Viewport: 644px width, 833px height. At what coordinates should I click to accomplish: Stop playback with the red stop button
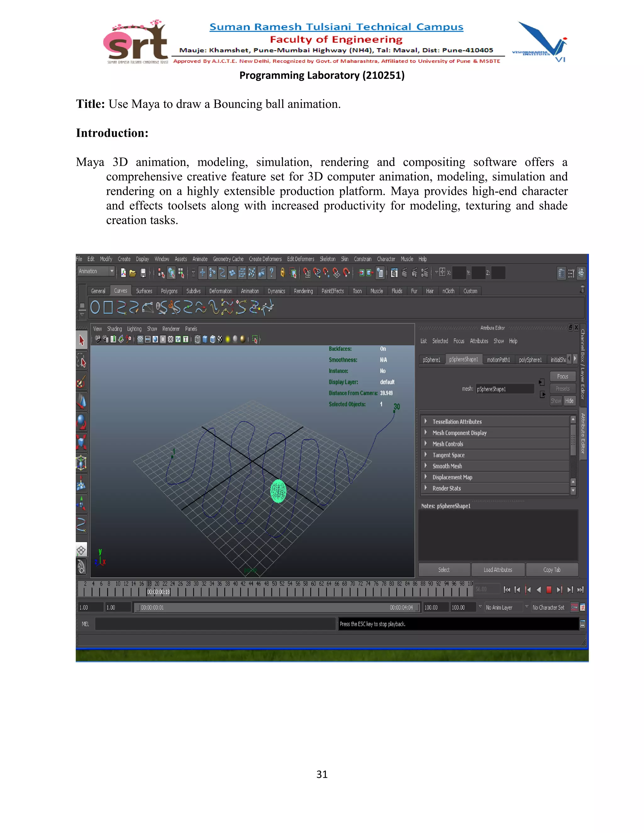click(x=549, y=590)
